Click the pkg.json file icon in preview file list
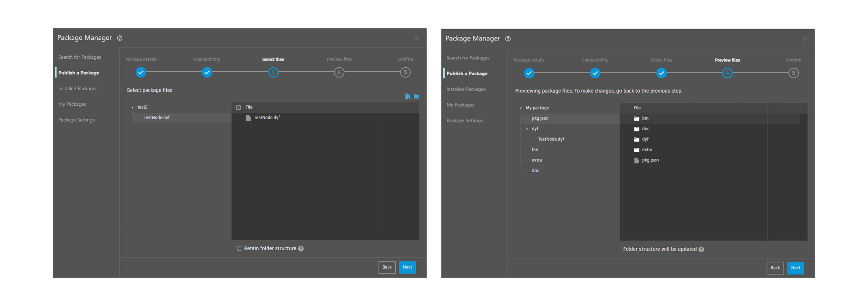The image size is (868, 306). (x=636, y=160)
